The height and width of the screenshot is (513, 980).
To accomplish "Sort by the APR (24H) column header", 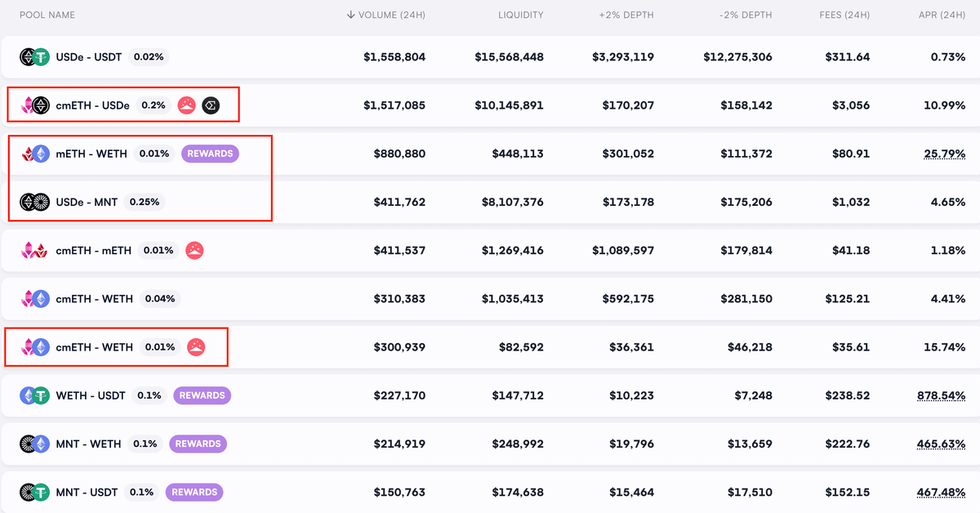I will point(942,15).
